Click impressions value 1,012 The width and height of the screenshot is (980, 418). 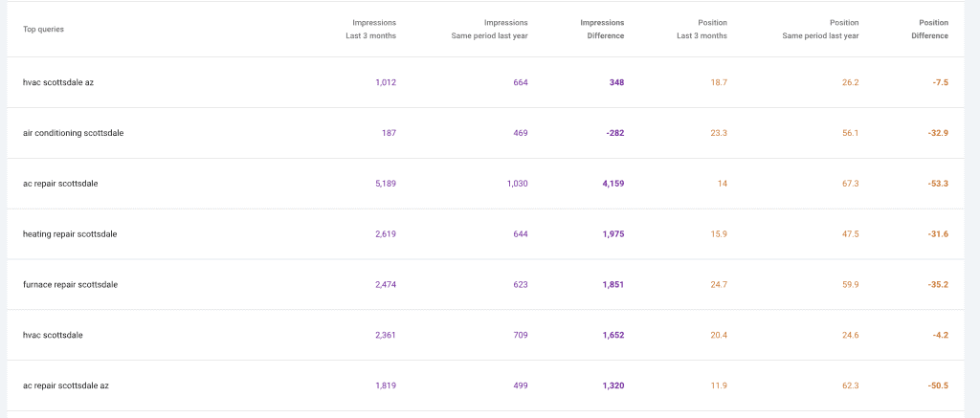386,82
